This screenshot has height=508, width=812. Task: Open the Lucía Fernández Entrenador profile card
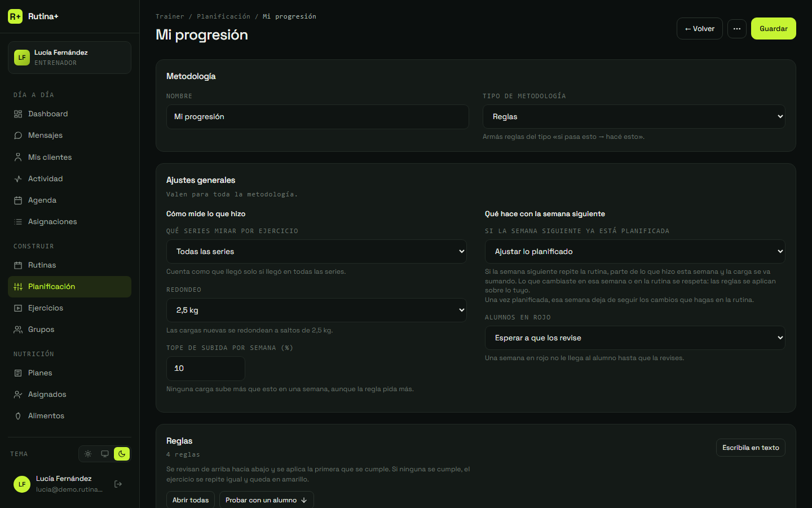(x=69, y=58)
